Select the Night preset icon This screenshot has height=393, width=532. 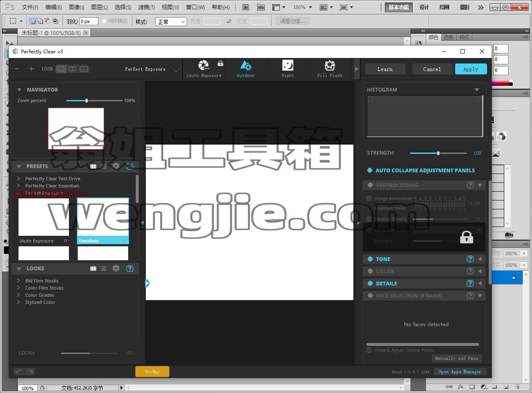click(x=288, y=65)
